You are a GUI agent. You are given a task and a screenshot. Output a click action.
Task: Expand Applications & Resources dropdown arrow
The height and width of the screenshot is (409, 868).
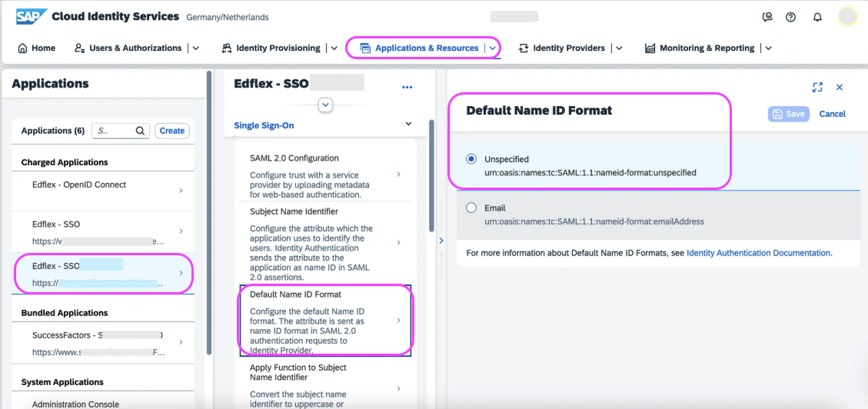pyautogui.click(x=492, y=48)
